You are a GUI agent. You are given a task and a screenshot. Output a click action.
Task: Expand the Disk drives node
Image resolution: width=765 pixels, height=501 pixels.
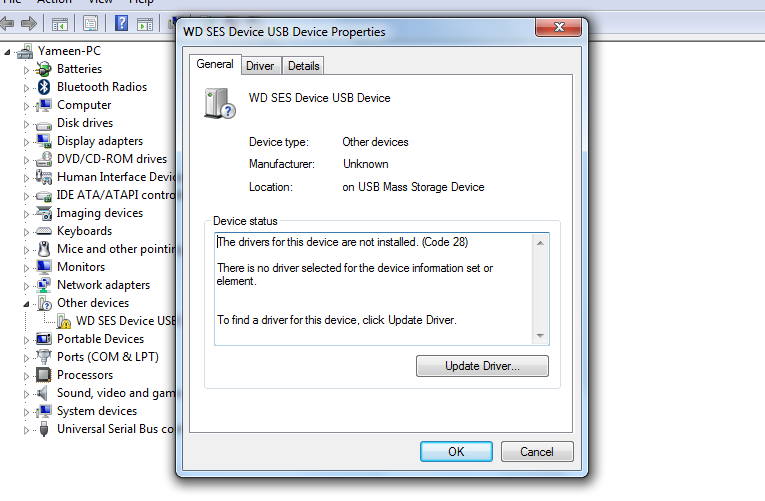pos(26,124)
